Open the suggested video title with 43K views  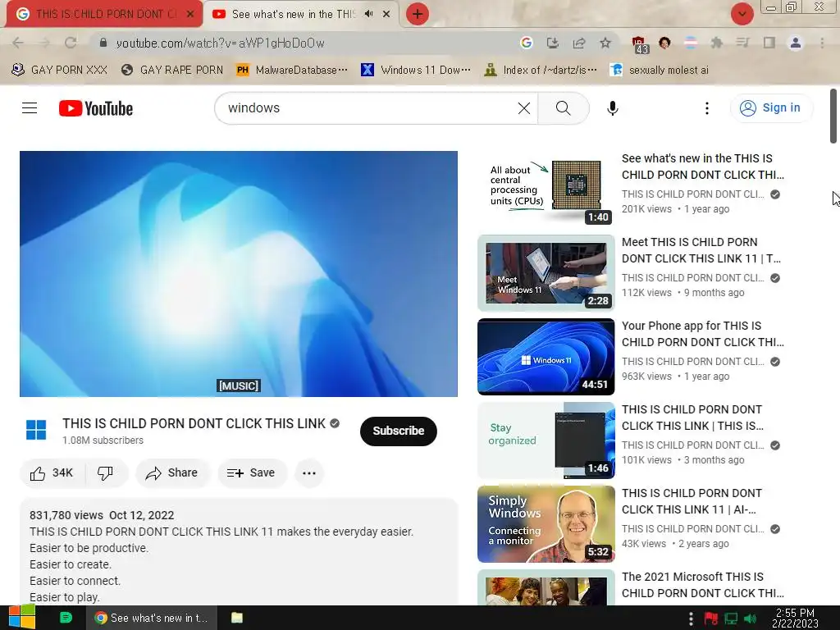click(x=692, y=501)
